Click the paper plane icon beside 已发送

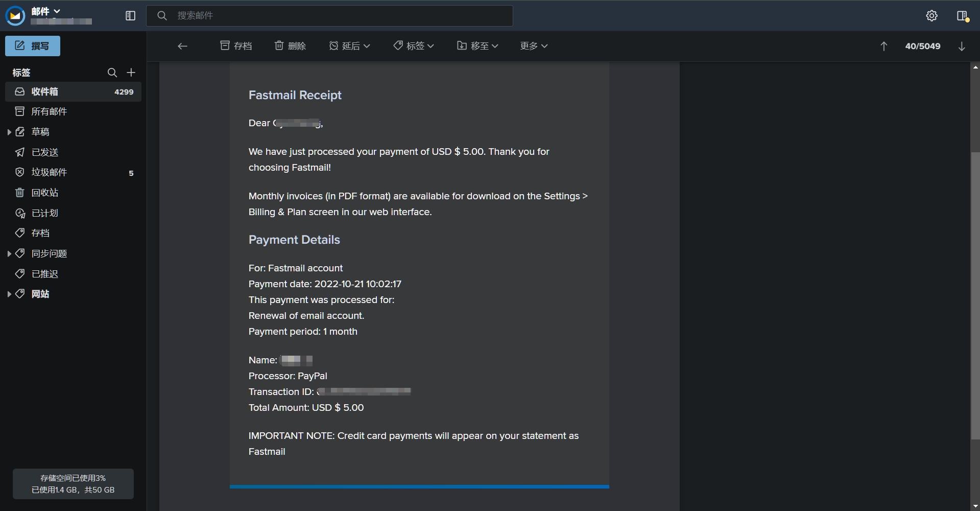point(20,152)
